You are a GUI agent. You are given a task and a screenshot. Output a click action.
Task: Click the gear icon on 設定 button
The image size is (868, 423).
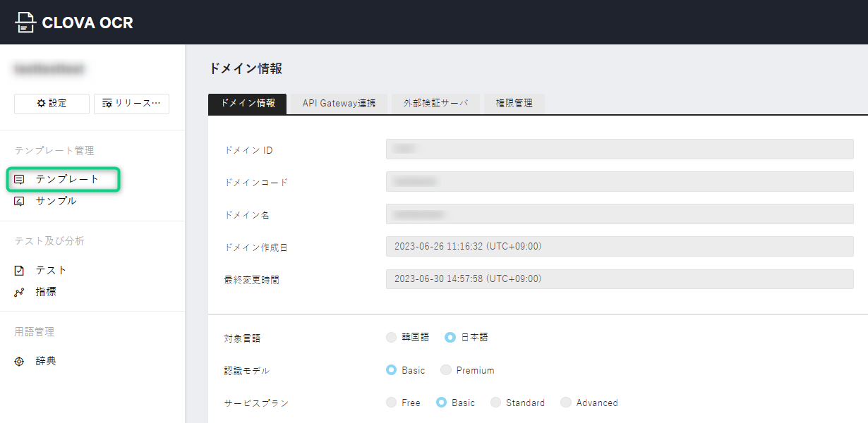click(x=41, y=104)
